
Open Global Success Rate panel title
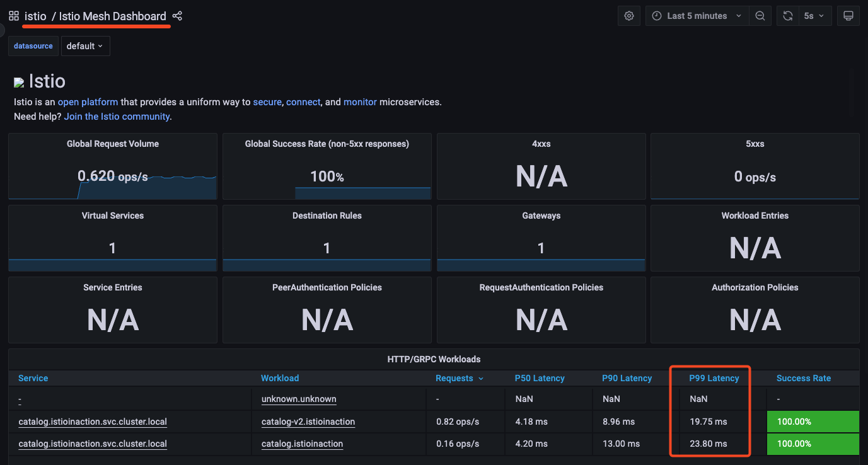(327, 144)
